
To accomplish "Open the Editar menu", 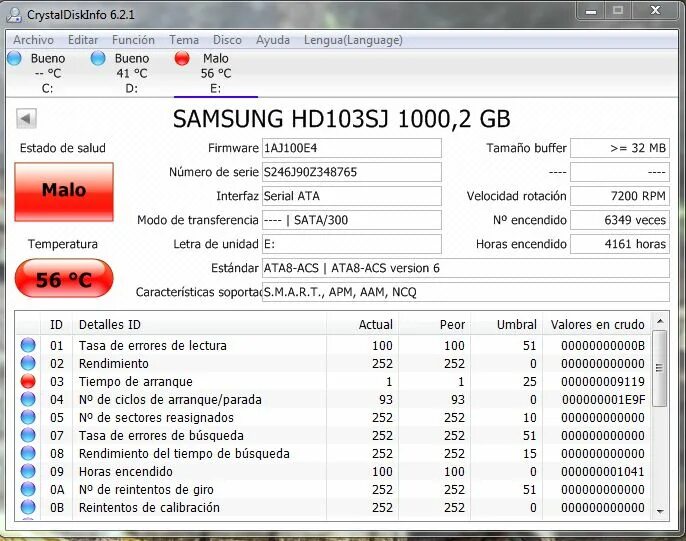I will (x=83, y=40).
